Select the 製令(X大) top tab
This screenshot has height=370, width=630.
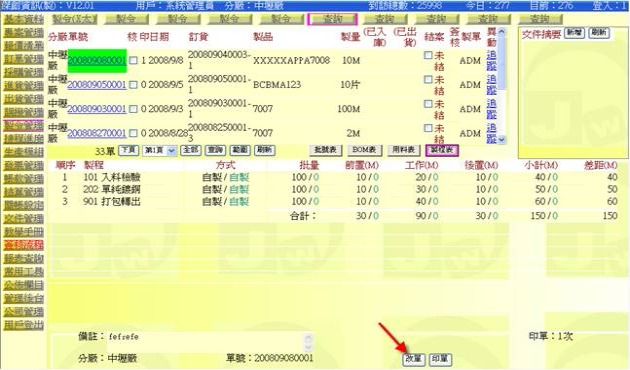click(75, 19)
